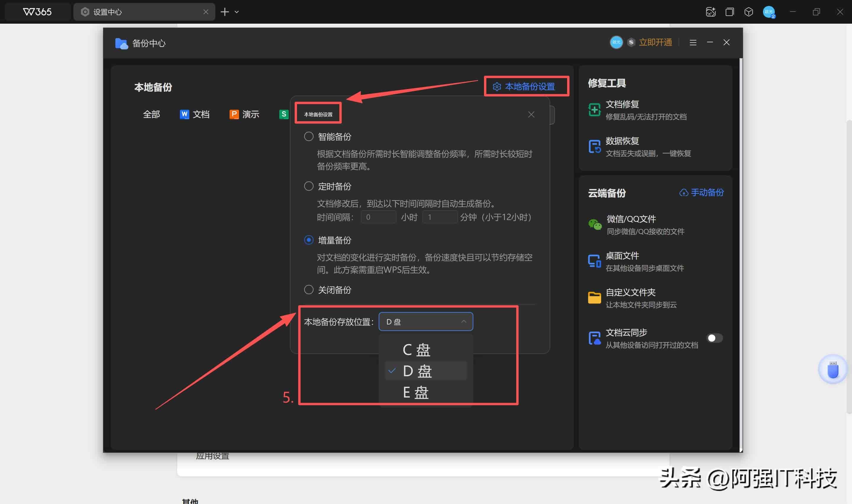852x504 pixels.
Task: Click the yellow 自定义文件夹 folder icon
Action: point(594,298)
